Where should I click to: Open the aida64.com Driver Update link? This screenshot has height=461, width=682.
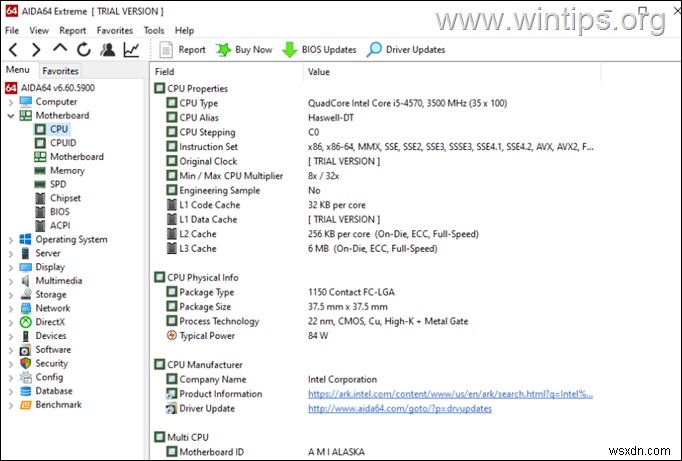(400, 408)
